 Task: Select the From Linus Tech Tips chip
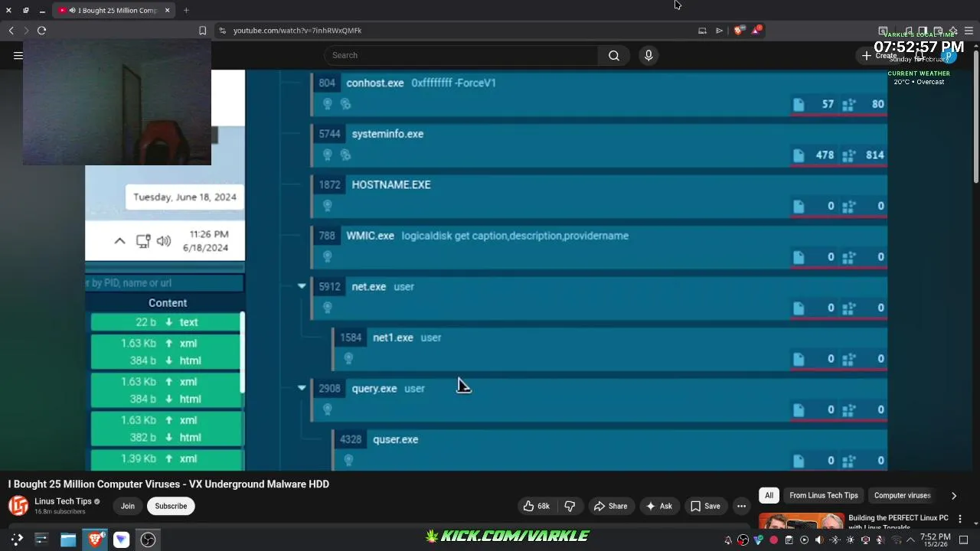(x=824, y=495)
